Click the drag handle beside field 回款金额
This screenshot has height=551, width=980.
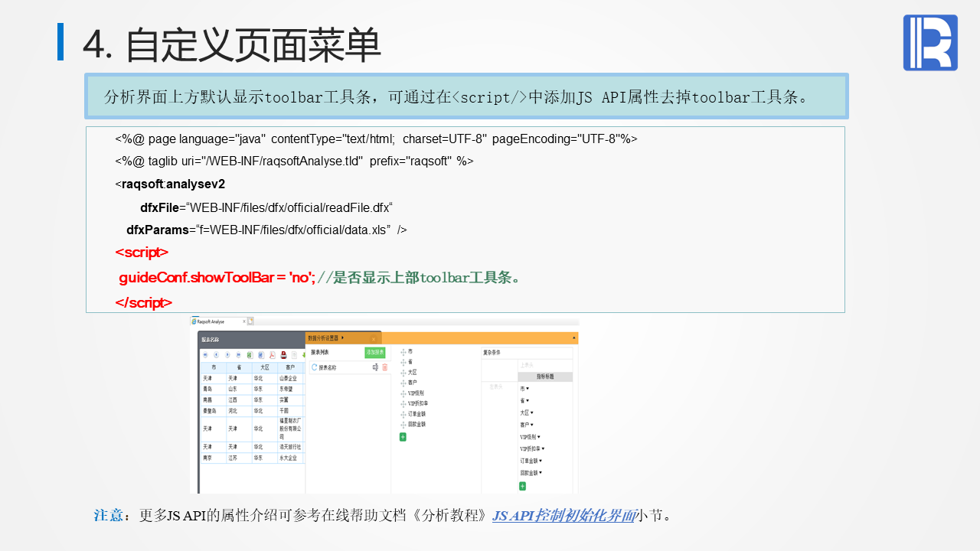403,424
